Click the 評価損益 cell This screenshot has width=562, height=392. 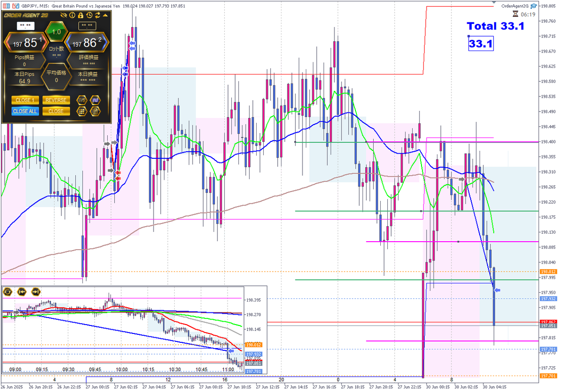coord(89,60)
